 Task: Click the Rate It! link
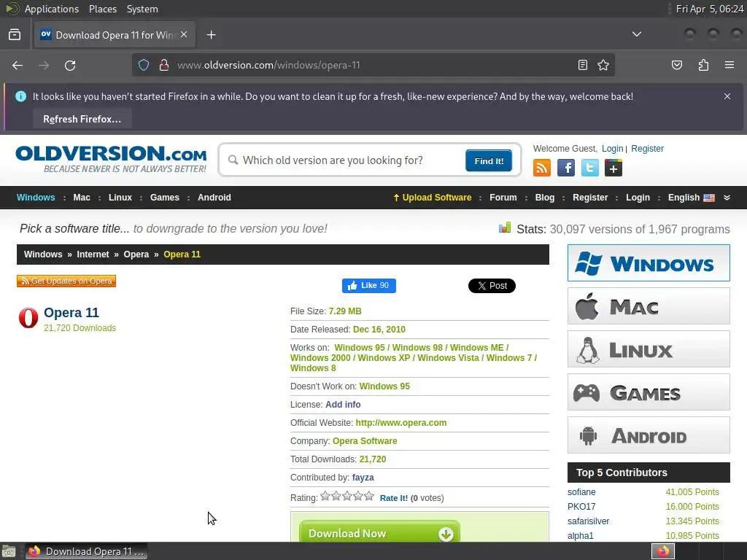[393, 498]
